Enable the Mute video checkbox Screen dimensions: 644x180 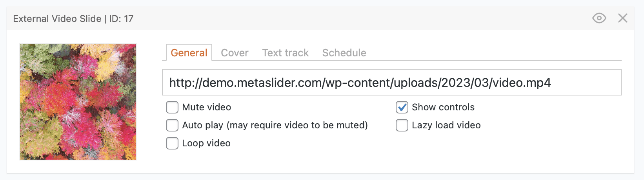click(x=172, y=107)
